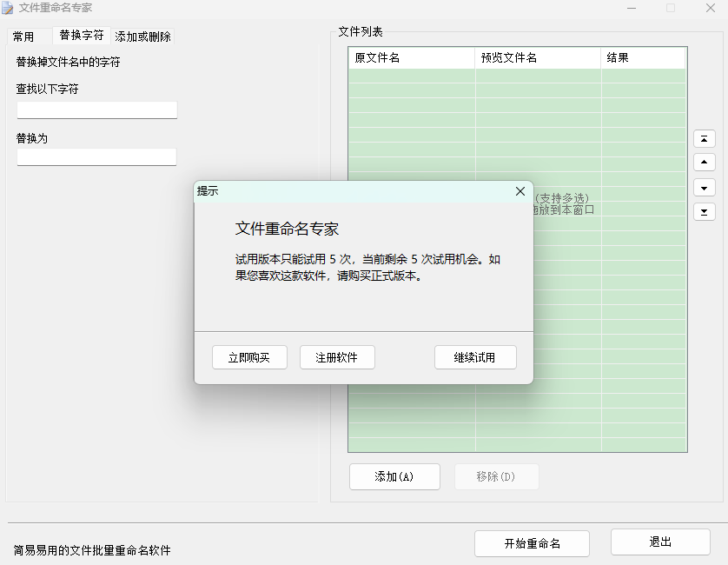Click the 替换为 input field
Image resolution: width=728 pixels, height=565 pixels.
tap(96, 157)
